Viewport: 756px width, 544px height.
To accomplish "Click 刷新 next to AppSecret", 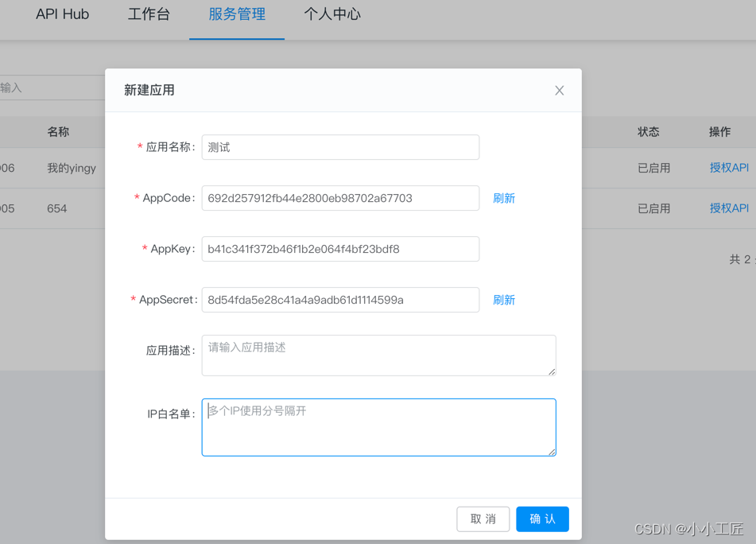I will pos(503,300).
